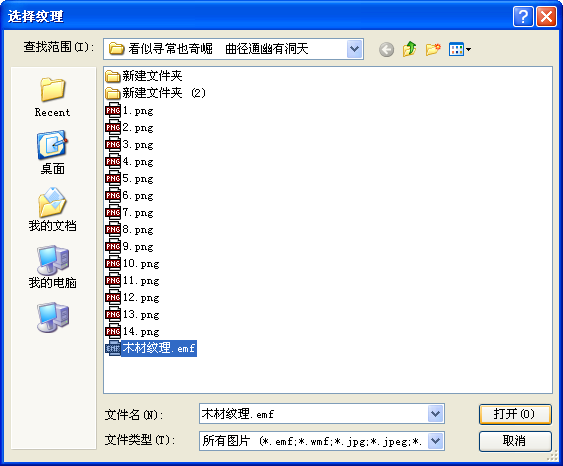The width and height of the screenshot is (563, 466).
Task: Click the 文件名 text input field
Action: click(x=314, y=414)
